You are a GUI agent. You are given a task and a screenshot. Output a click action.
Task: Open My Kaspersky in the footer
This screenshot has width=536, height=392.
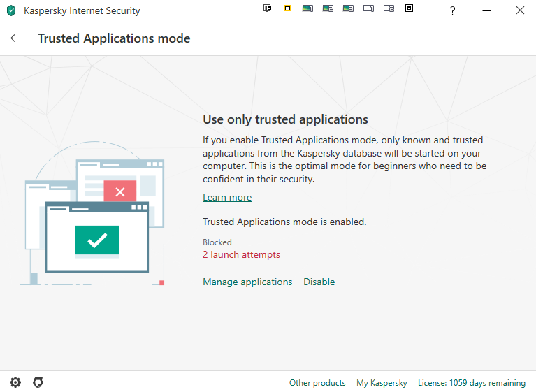(x=382, y=383)
